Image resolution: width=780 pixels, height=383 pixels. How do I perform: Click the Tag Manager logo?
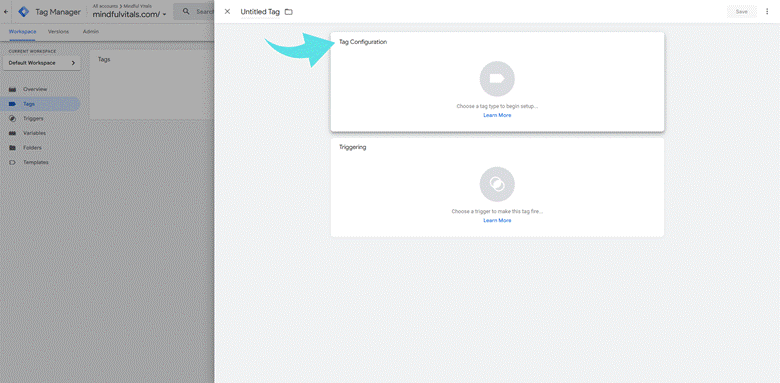coord(23,11)
